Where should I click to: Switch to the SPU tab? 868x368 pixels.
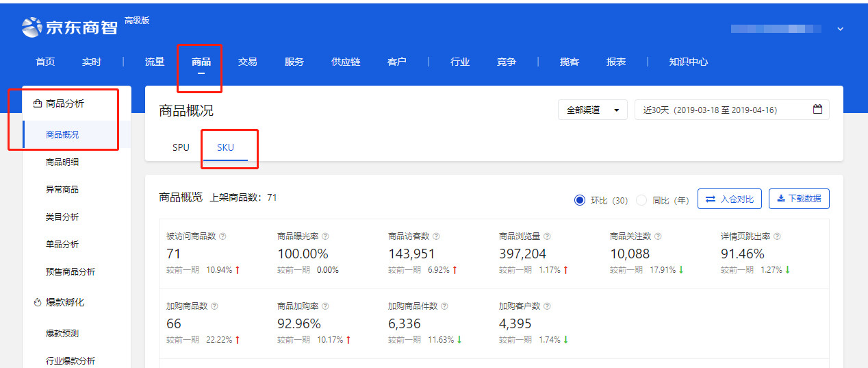click(181, 147)
